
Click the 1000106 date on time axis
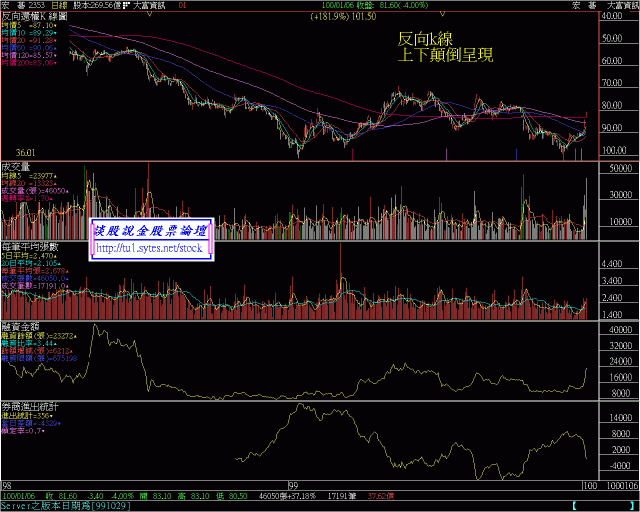(622, 485)
